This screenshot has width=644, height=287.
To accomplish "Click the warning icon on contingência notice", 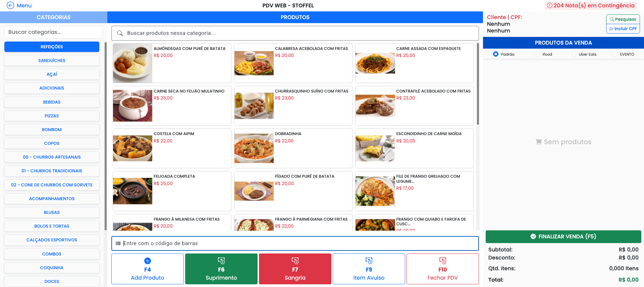I will tap(550, 5).
